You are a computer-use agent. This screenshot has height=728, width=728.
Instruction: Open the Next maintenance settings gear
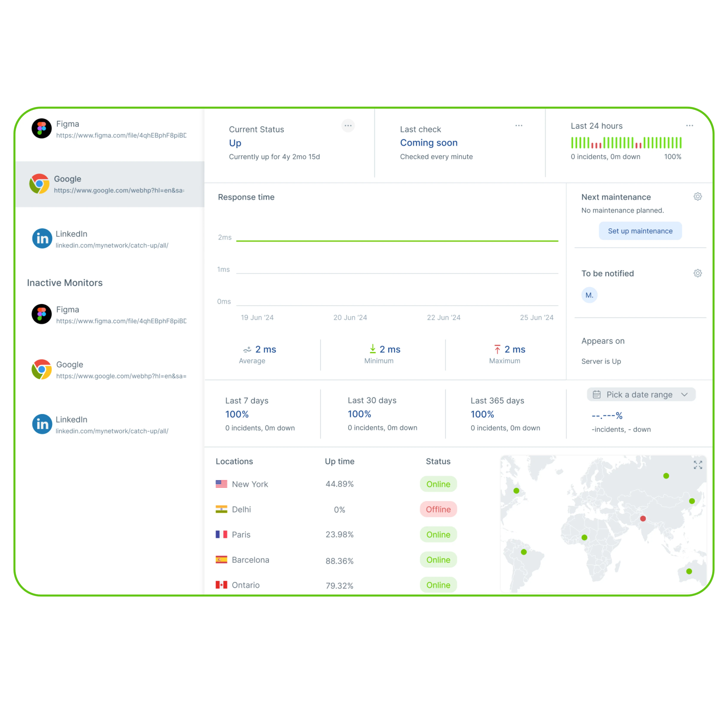[698, 196]
